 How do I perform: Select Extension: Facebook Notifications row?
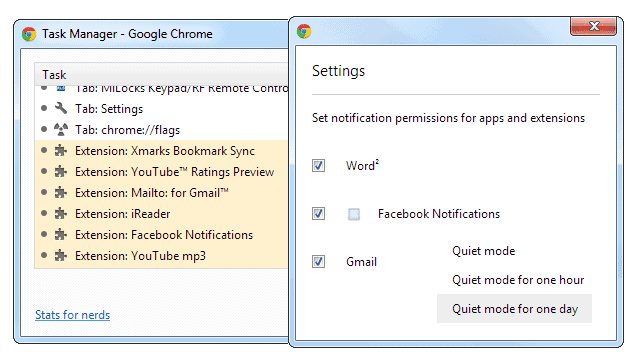(162, 235)
